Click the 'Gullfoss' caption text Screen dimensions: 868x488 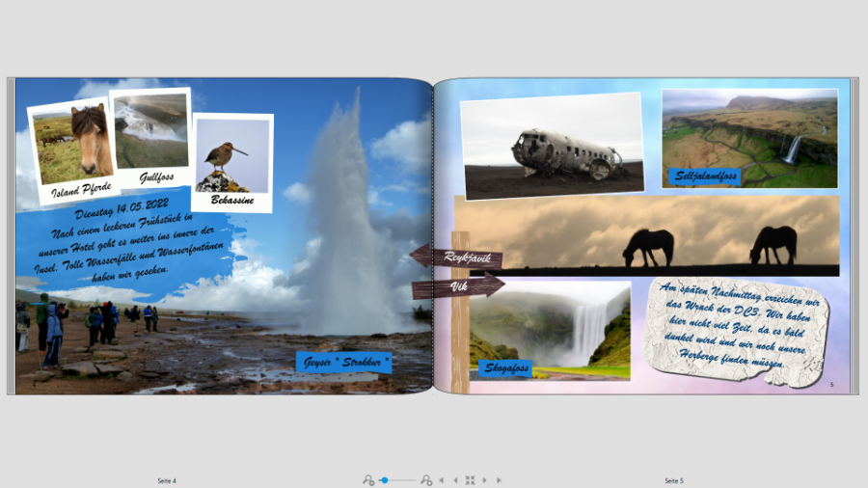156,177
